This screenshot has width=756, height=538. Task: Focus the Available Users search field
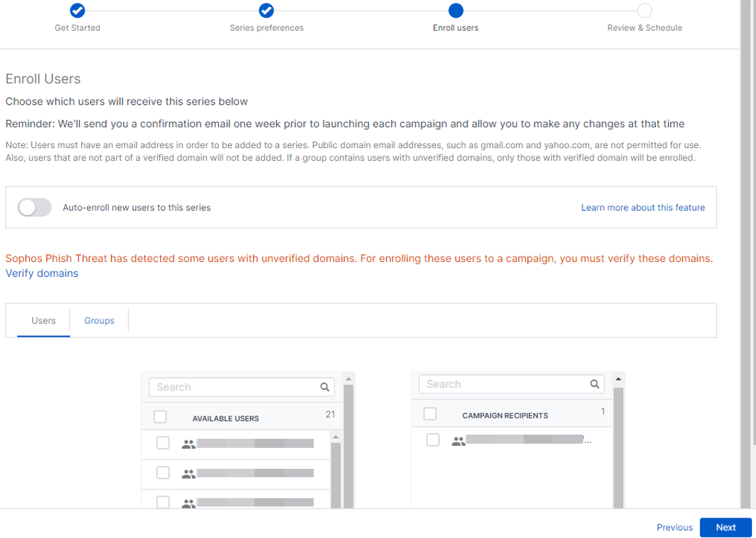(x=234, y=387)
